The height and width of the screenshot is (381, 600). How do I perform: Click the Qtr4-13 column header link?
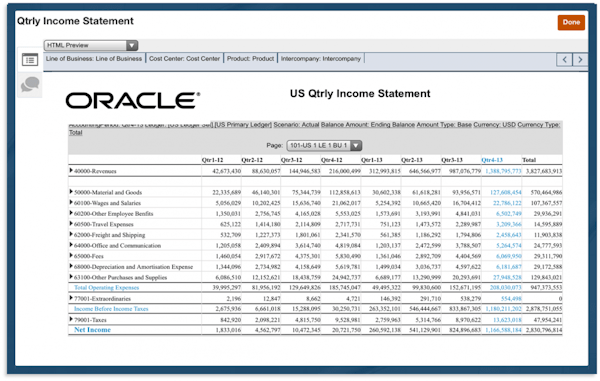tap(492, 160)
